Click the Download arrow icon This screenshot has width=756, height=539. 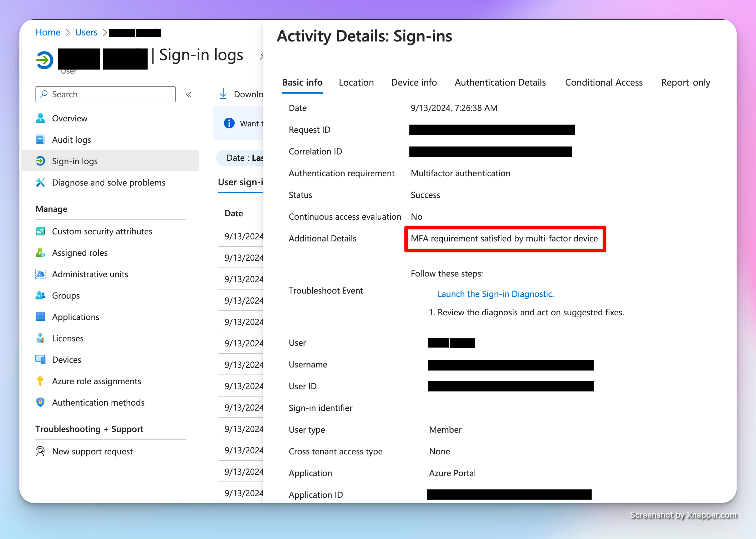pyautogui.click(x=223, y=94)
